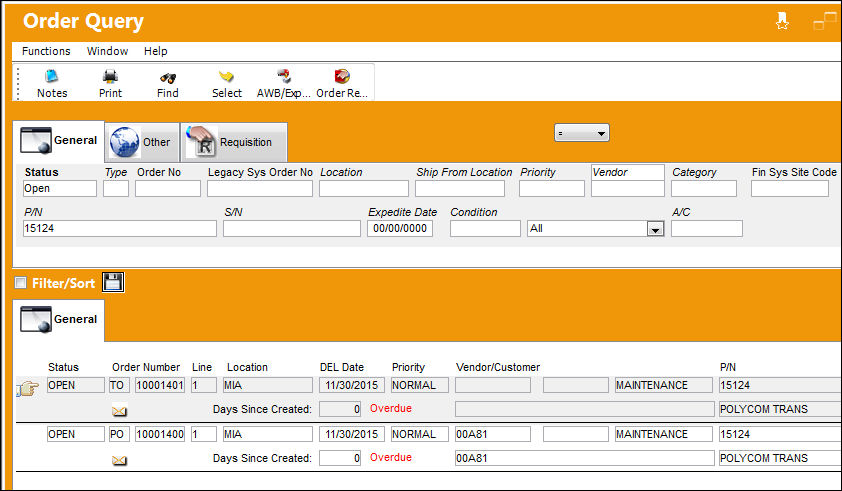The height and width of the screenshot is (491, 842).
Task: Click the Vendor/Customer column header
Action: [x=498, y=367]
